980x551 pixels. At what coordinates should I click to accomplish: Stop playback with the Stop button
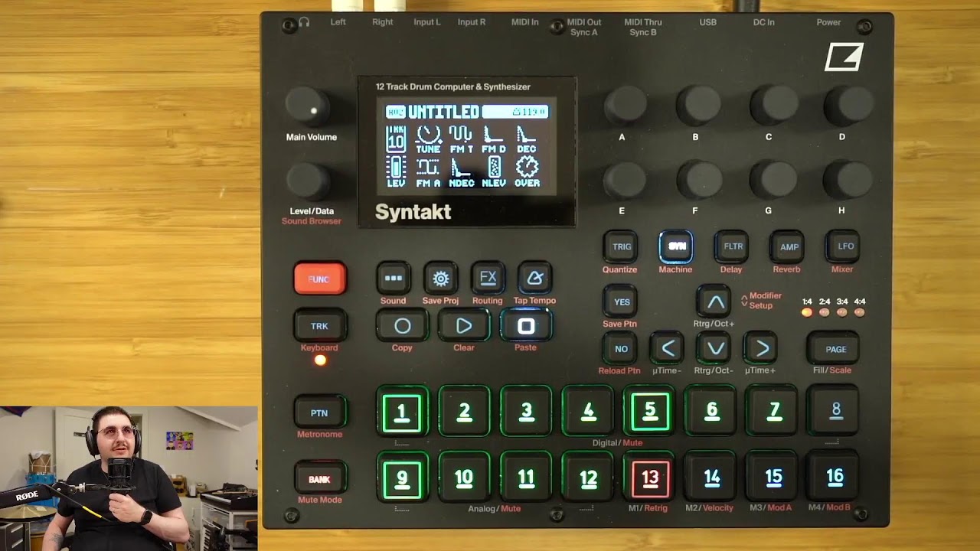click(x=526, y=327)
